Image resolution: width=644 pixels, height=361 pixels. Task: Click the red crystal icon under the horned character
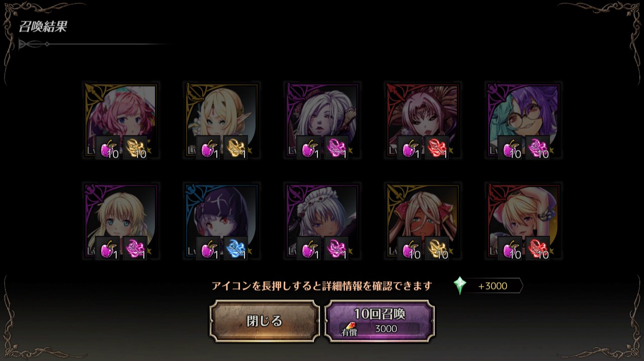[x=437, y=148]
